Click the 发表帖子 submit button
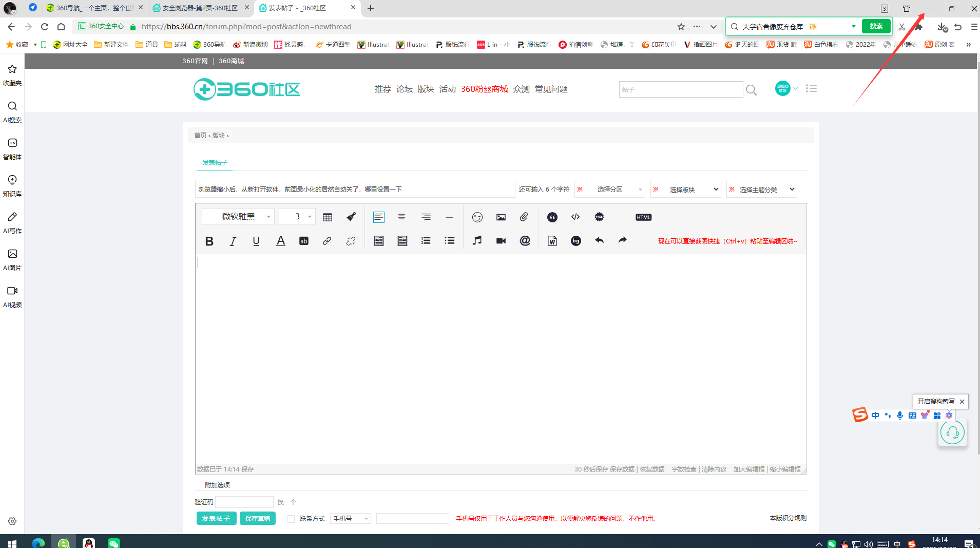Image resolution: width=980 pixels, height=548 pixels. point(216,519)
